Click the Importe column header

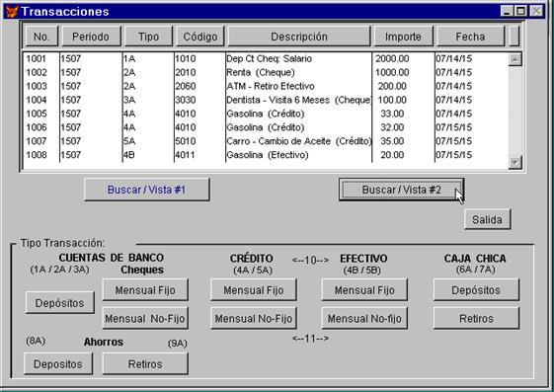pos(403,37)
